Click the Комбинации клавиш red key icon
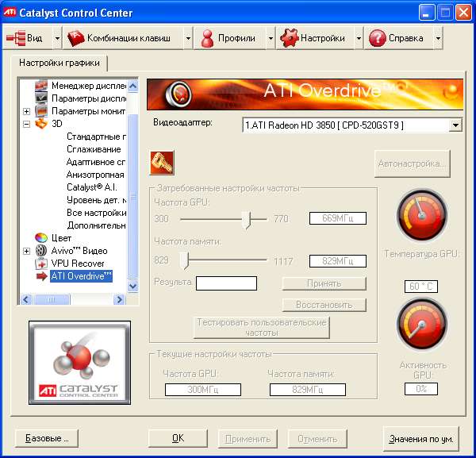The width and height of the screenshot is (476, 458). (75, 38)
